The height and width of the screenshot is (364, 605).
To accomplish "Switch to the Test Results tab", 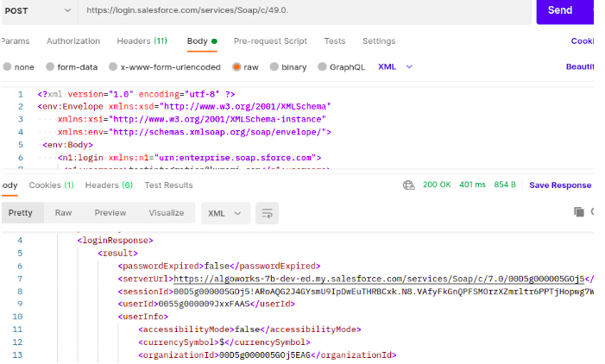I will click(168, 185).
